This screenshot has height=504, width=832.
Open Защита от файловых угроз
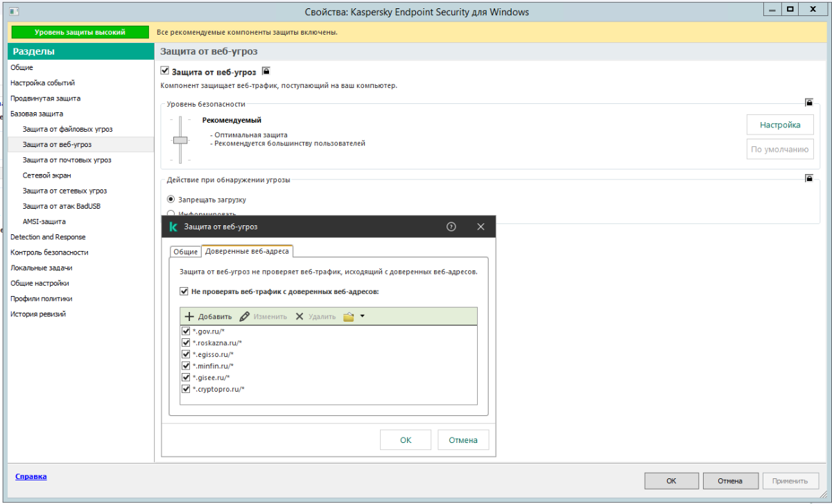click(67, 129)
